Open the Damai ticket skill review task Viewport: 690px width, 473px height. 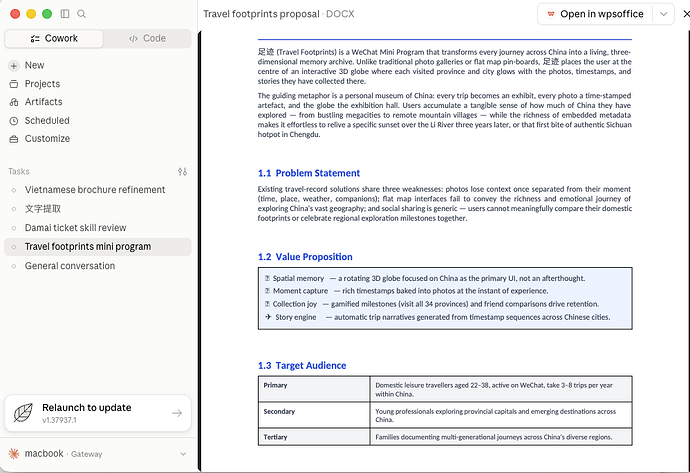[98, 227]
